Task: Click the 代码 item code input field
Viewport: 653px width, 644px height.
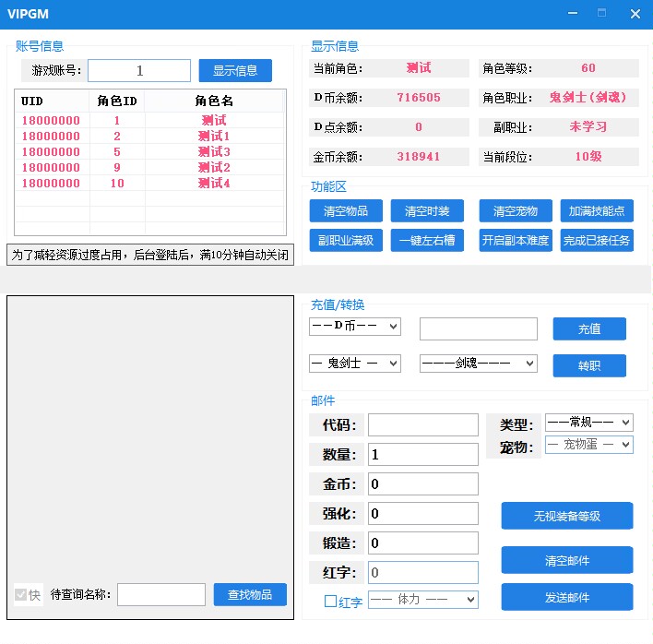Action: pos(422,424)
